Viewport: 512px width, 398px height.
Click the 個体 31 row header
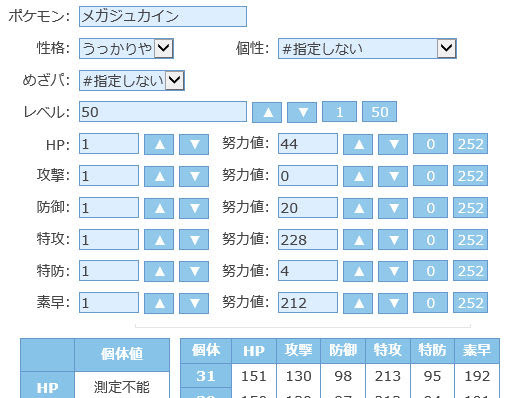coord(206,376)
